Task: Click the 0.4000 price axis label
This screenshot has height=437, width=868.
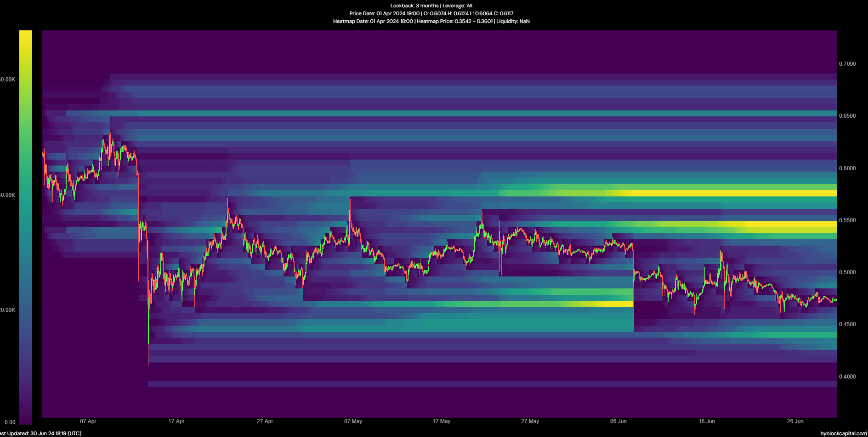Action: click(x=847, y=377)
